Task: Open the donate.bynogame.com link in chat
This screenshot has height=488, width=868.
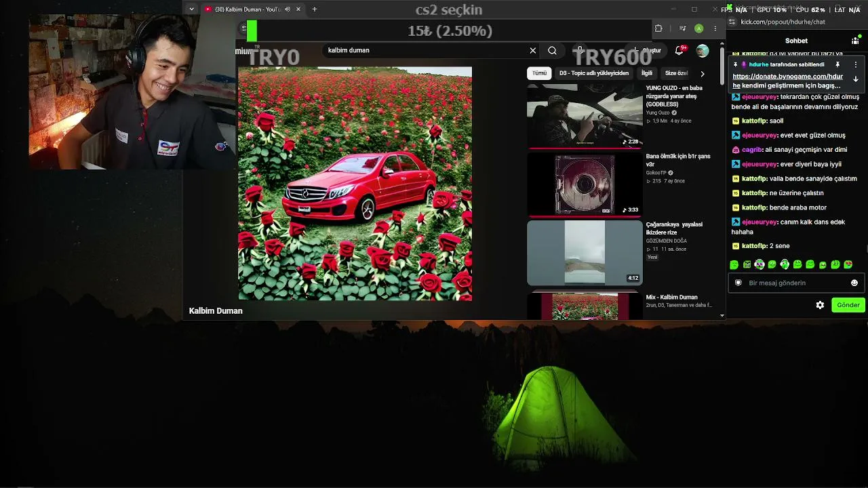Action: (787, 77)
